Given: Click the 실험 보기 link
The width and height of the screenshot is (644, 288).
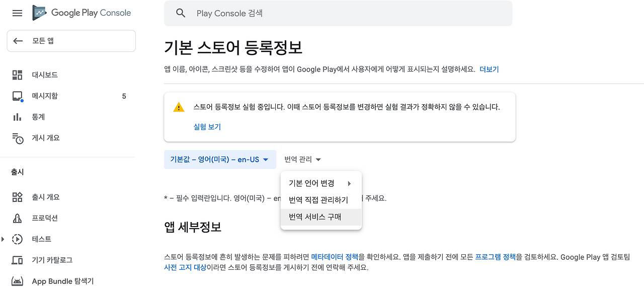Looking at the screenshot, I should click(207, 127).
